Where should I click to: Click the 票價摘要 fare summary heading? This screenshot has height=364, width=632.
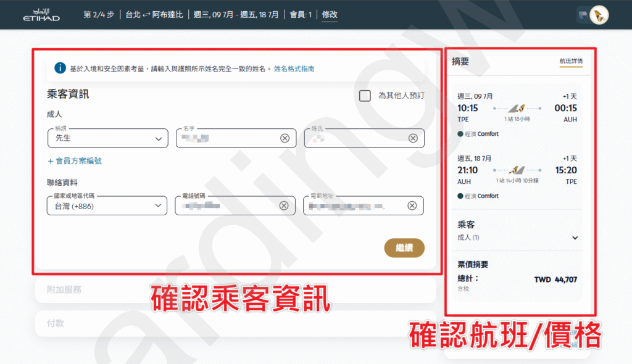473,265
